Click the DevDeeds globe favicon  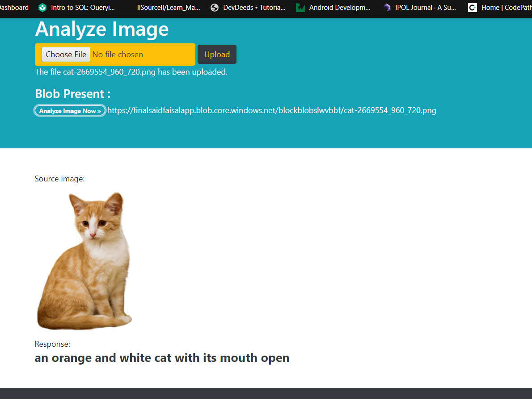pos(214,7)
